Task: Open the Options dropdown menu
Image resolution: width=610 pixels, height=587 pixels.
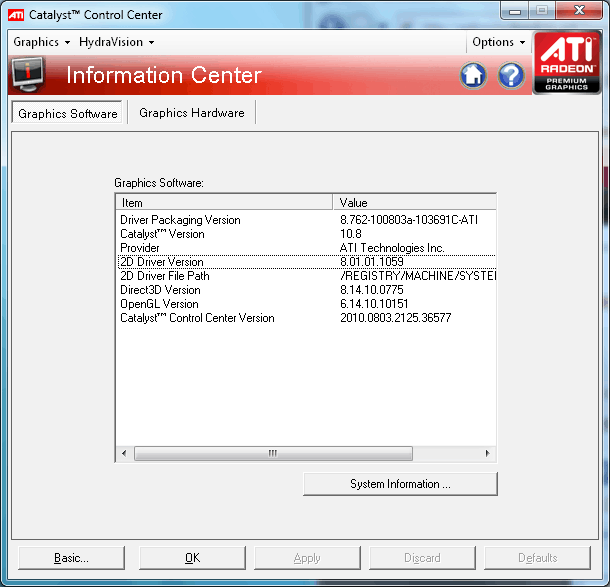Action: [498, 42]
